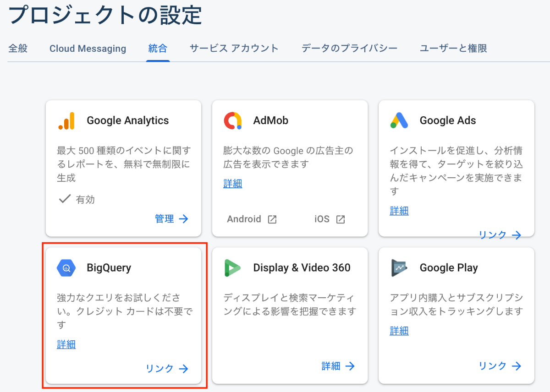The image size is (550, 392).
Task: Open the ユーザーと権限 tab
Action: 453,49
